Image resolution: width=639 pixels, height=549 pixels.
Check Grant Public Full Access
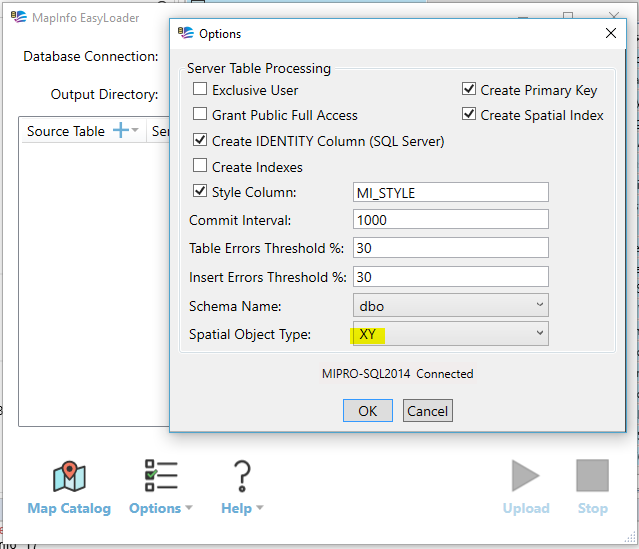coord(200,115)
